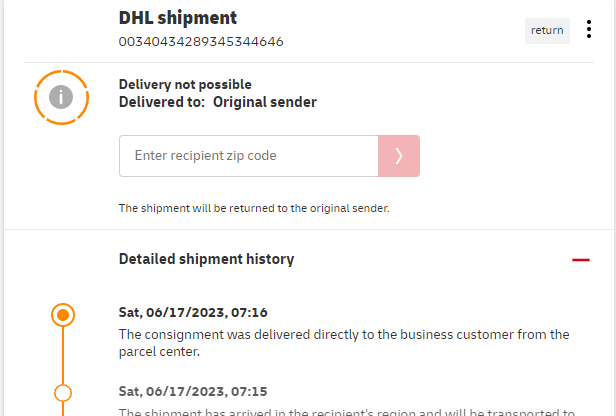
Task: Click the note about returning to original sender
Action: click(x=254, y=209)
